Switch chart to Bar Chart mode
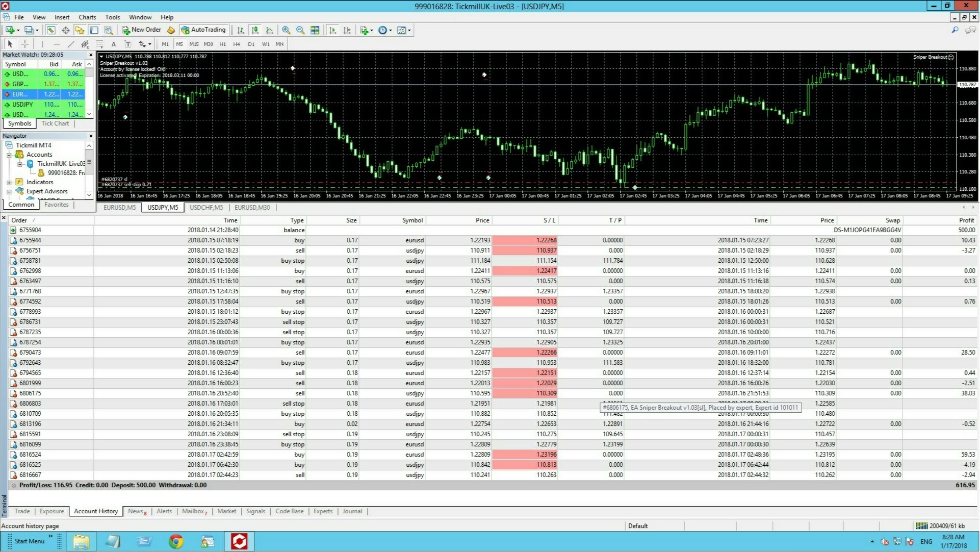 pyautogui.click(x=241, y=30)
